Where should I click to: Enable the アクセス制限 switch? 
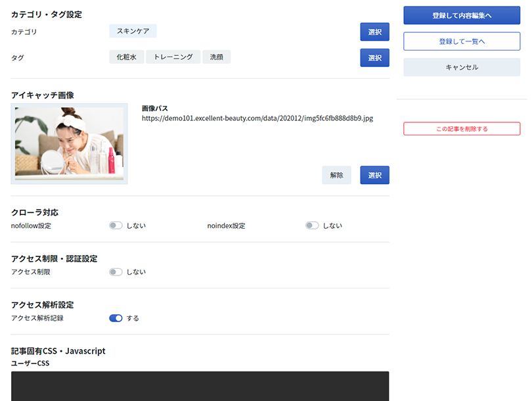[x=116, y=272]
